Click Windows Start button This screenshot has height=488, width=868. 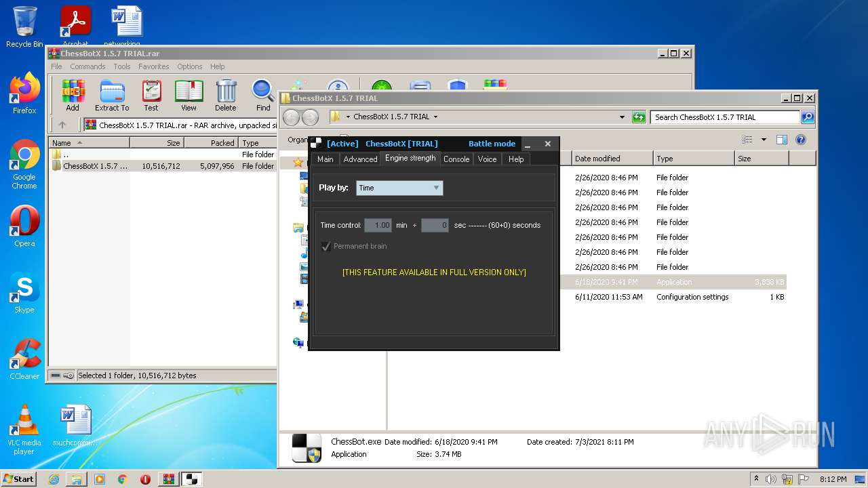(x=19, y=479)
